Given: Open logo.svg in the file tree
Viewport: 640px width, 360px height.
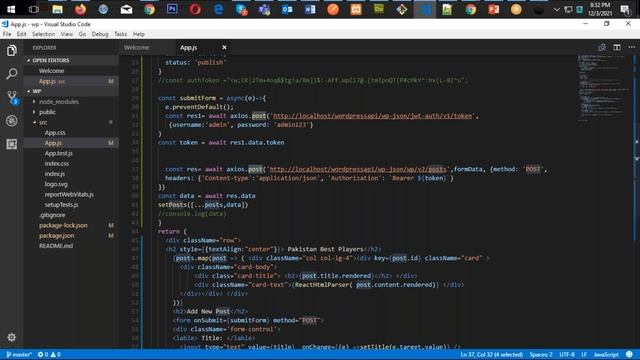Looking at the screenshot, I should click(56, 184).
